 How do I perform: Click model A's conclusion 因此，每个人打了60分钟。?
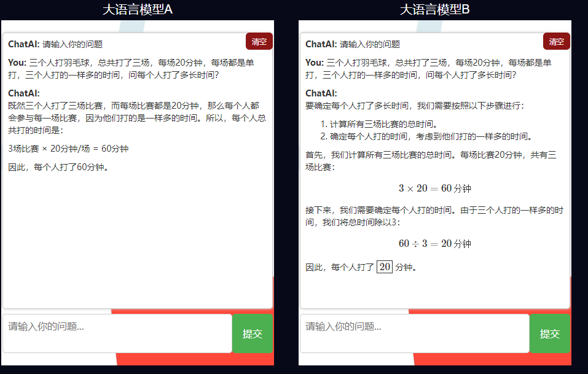60,167
